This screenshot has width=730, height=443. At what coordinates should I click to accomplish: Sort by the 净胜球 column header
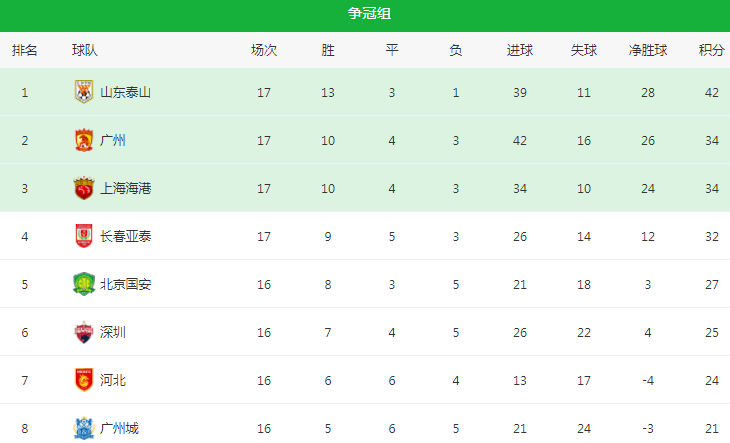tap(648, 50)
